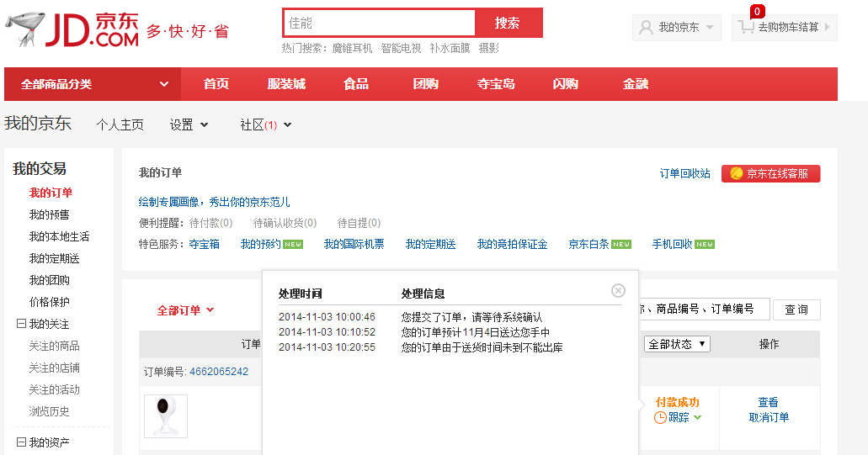
Task: Open the 我的预约 link
Action: [261, 244]
